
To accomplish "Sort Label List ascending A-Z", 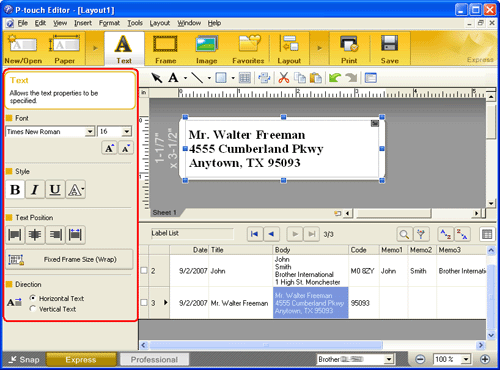I will pyautogui.click(x=446, y=234).
